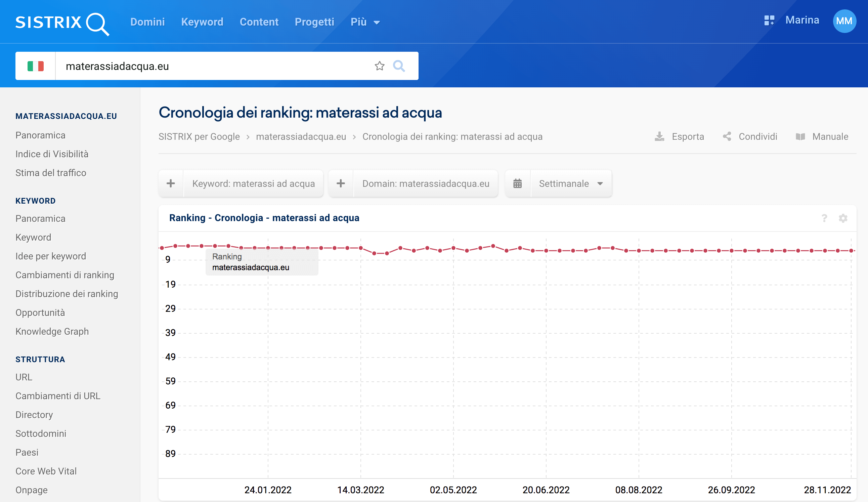Image resolution: width=868 pixels, height=502 pixels.
Task: Click the Condividi button label
Action: [x=758, y=136]
